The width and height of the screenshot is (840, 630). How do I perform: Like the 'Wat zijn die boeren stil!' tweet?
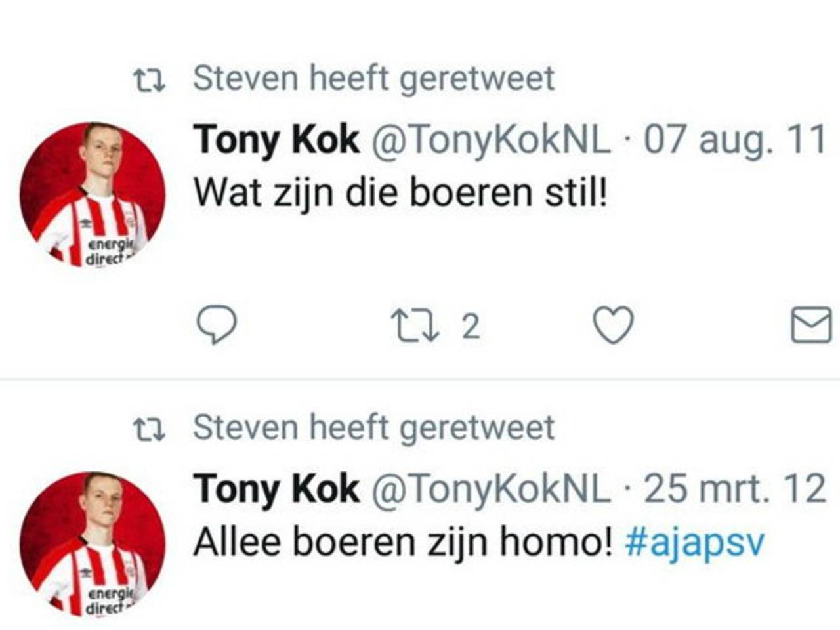tap(613, 325)
